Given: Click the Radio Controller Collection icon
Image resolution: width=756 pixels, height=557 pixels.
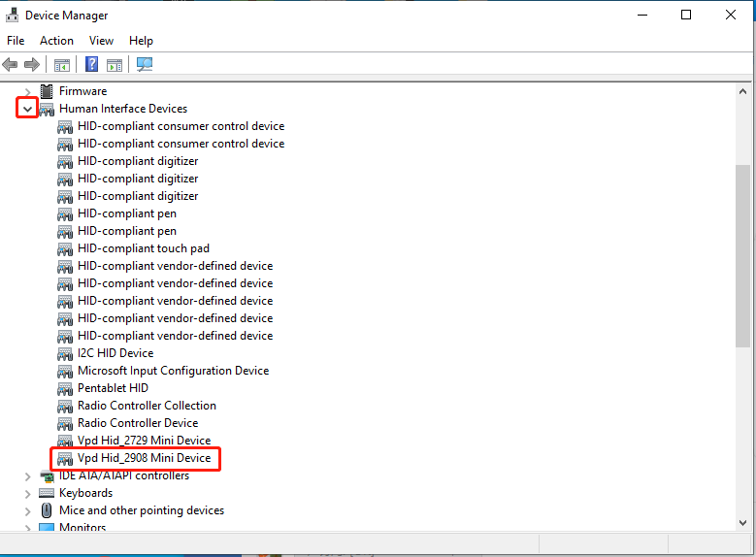Looking at the screenshot, I should (x=65, y=406).
